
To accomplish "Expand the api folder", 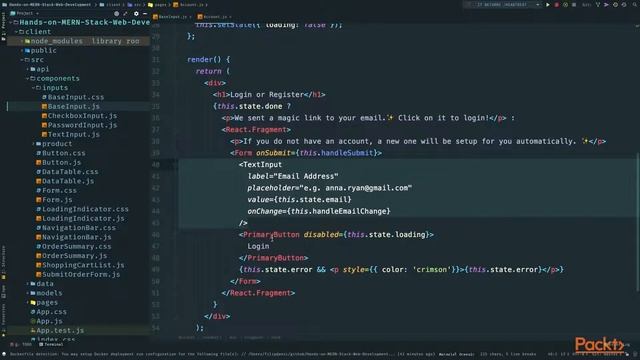I will click(x=28, y=69).
